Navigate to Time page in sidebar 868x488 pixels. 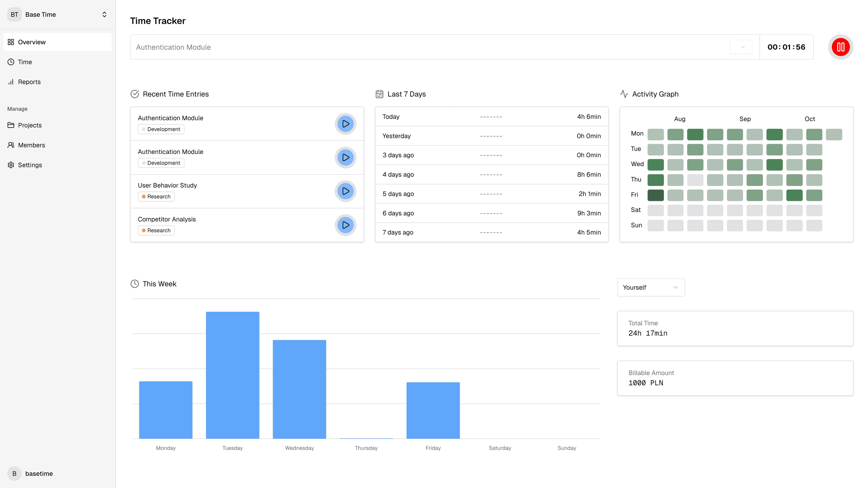click(x=25, y=62)
